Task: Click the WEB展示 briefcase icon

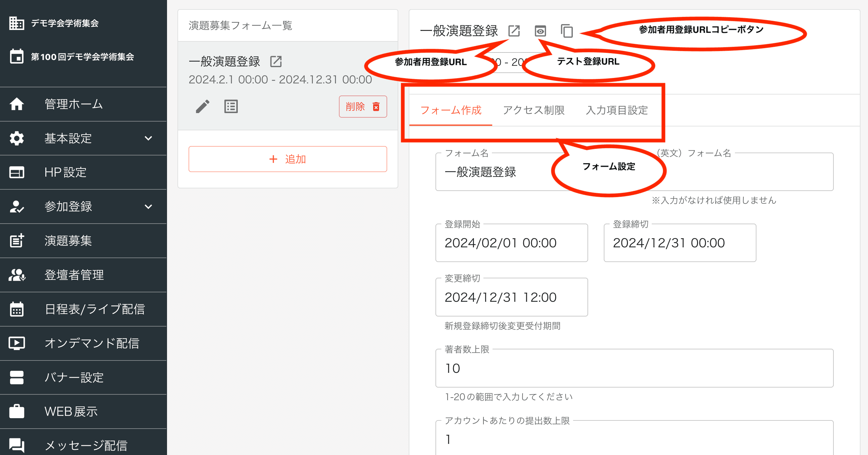Action: (17, 411)
